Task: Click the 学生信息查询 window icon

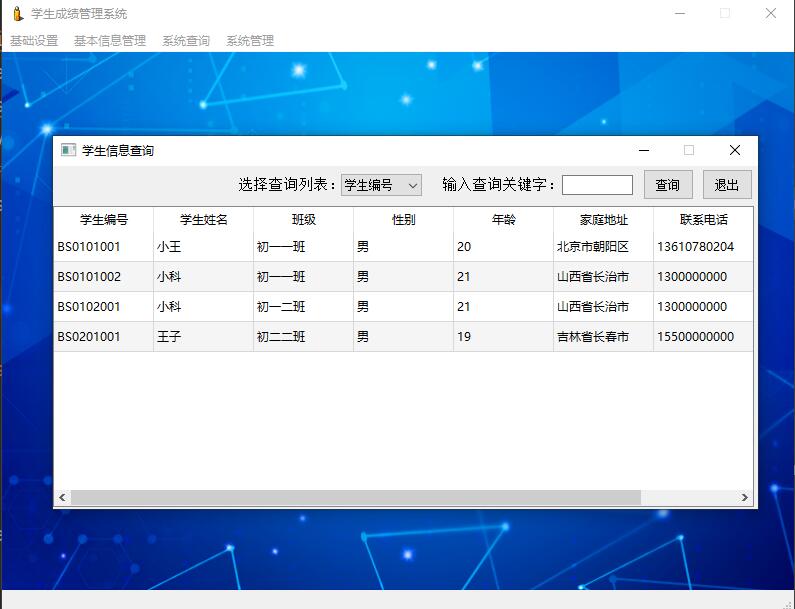Action: 68,150
